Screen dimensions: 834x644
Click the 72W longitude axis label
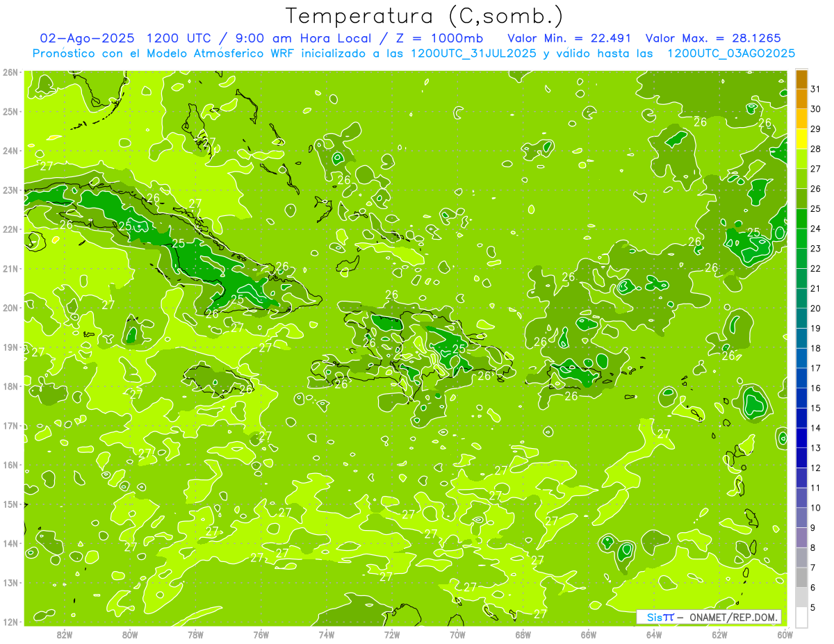point(392,634)
